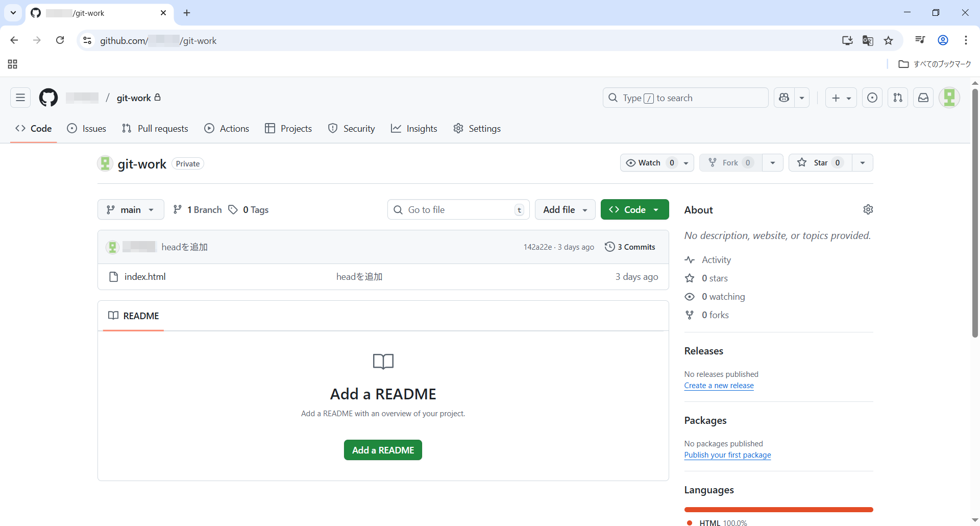980x526 pixels.
Task: Open the Insights tab
Action: pos(414,129)
